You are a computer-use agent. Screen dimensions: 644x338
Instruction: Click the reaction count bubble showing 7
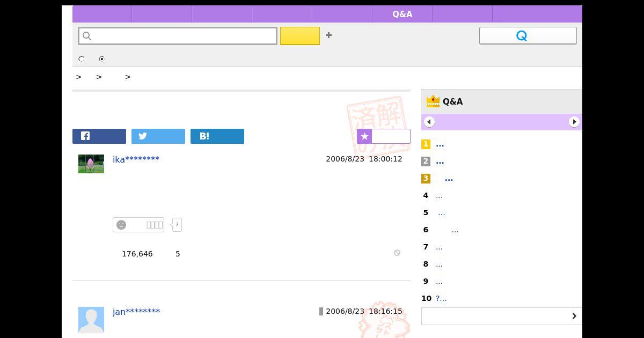pos(177,225)
